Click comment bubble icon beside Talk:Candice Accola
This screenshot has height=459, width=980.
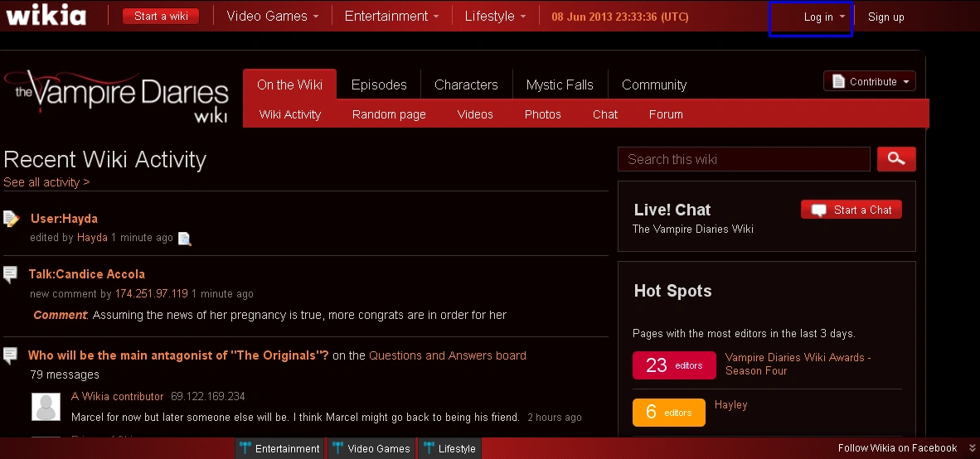coord(10,274)
